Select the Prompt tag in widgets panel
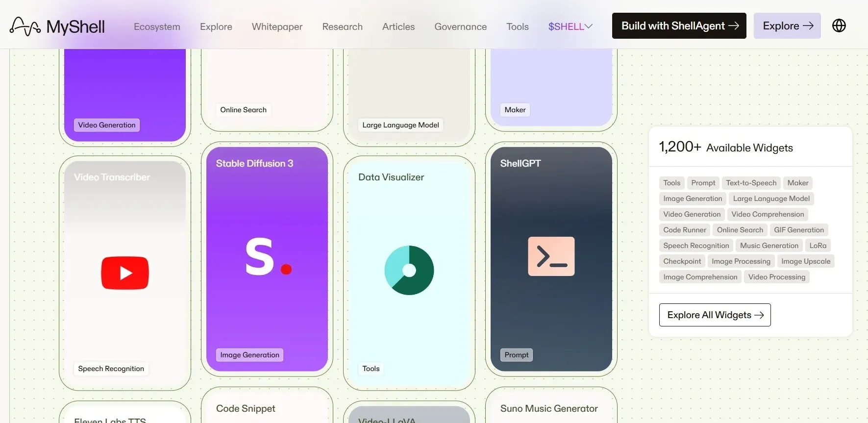 tap(703, 183)
